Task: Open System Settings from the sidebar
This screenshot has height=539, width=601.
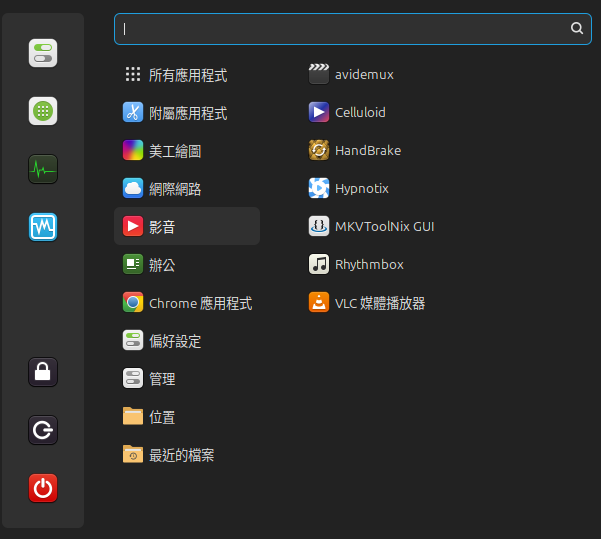Action: [x=43, y=53]
